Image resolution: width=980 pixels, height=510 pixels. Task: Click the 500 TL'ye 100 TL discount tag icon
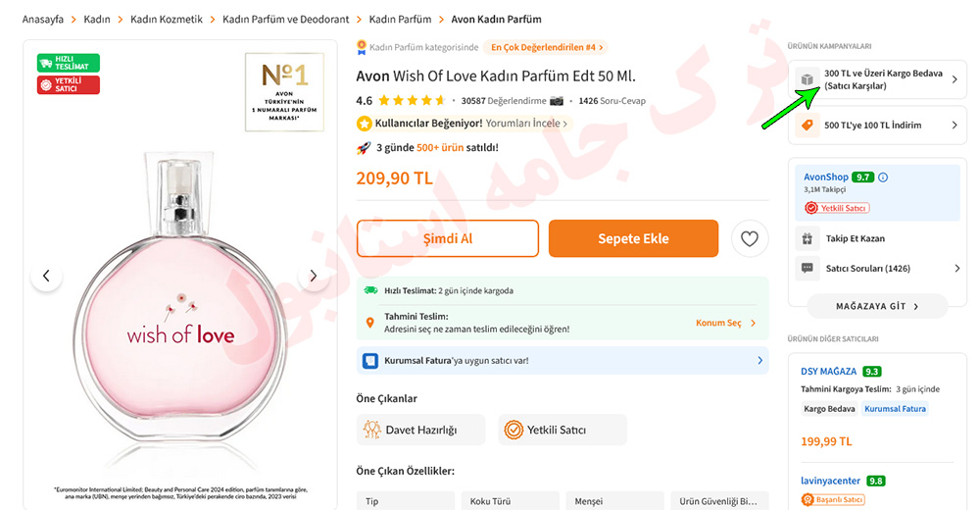[808, 126]
